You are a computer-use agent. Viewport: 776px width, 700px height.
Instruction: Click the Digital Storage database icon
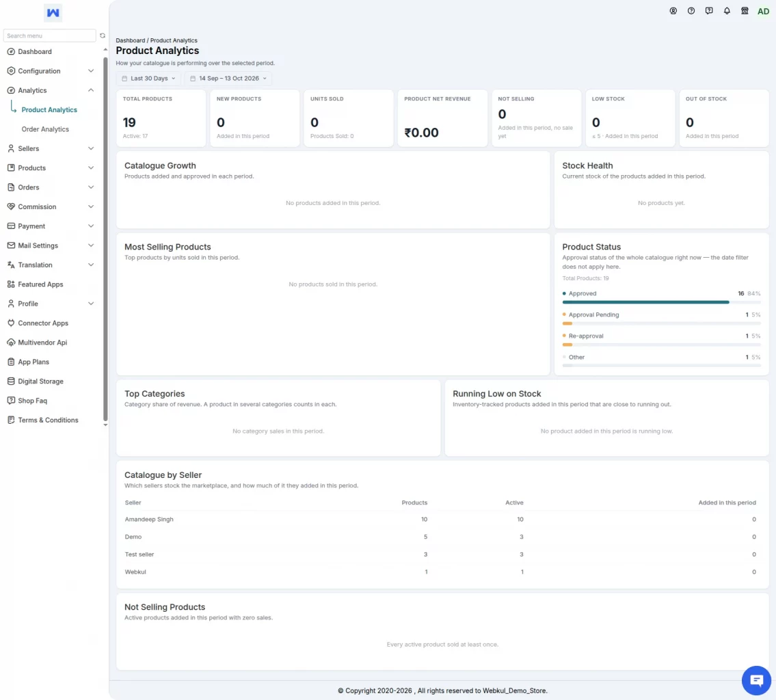11,381
